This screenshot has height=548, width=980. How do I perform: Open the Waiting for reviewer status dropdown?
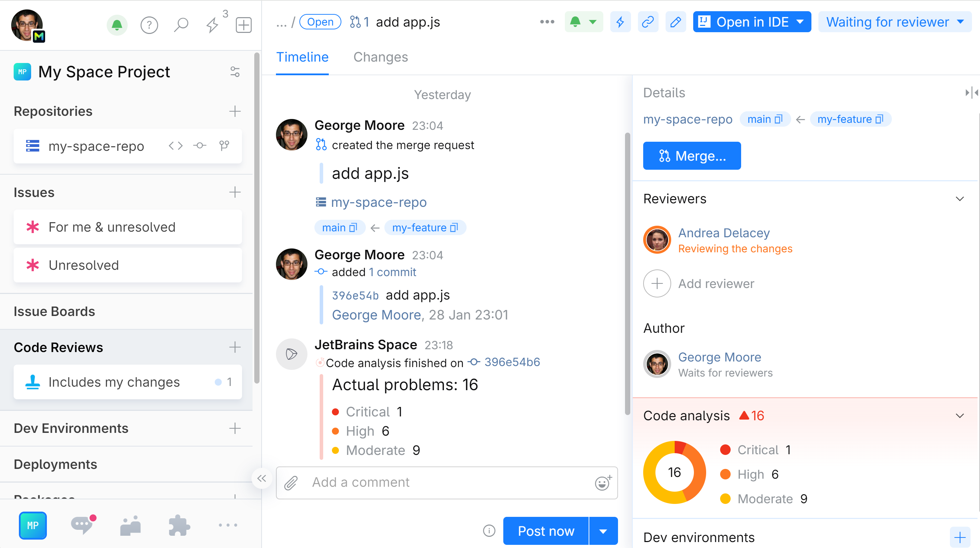[x=895, y=22]
